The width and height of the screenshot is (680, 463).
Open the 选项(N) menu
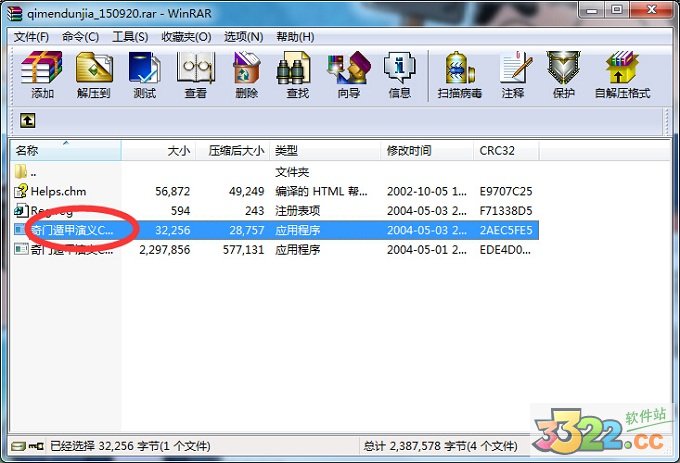coord(243,37)
